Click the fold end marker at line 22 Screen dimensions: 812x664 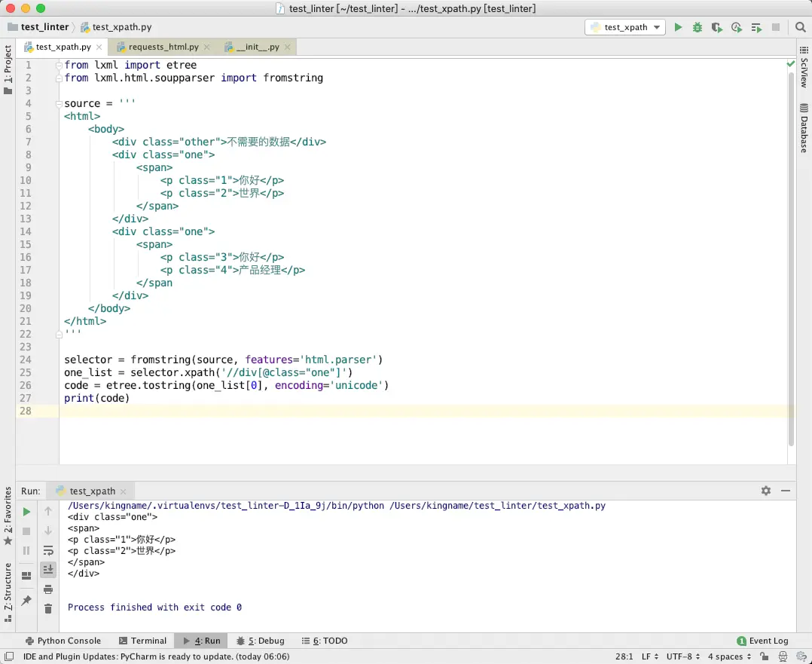(59, 335)
